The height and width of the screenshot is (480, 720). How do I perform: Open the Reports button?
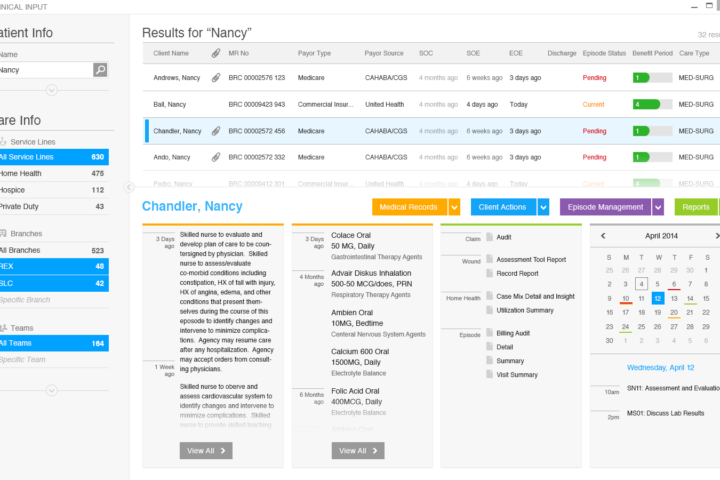click(x=696, y=207)
